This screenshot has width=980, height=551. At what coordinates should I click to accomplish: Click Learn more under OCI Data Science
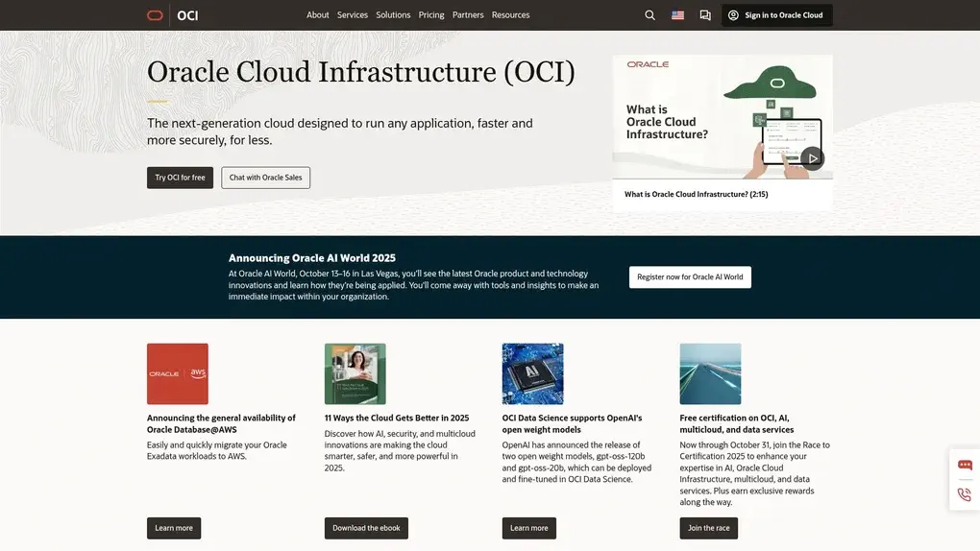pos(528,528)
